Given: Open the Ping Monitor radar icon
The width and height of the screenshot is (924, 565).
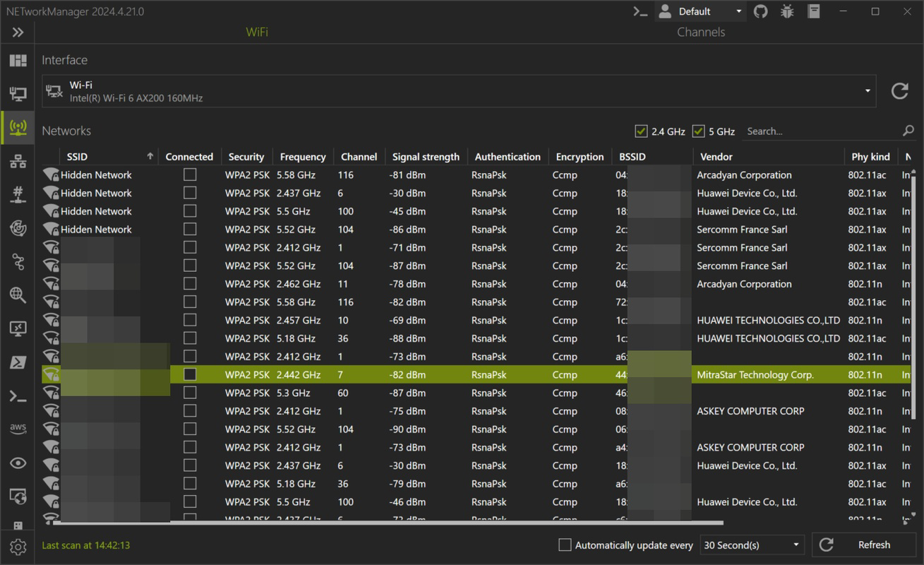Looking at the screenshot, I should point(18,228).
